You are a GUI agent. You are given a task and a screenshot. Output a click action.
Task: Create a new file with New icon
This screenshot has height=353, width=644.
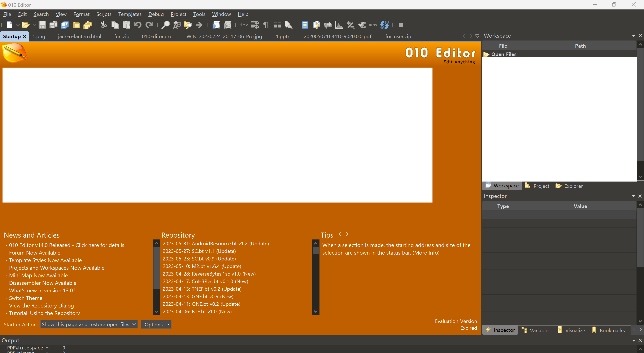pos(9,25)
